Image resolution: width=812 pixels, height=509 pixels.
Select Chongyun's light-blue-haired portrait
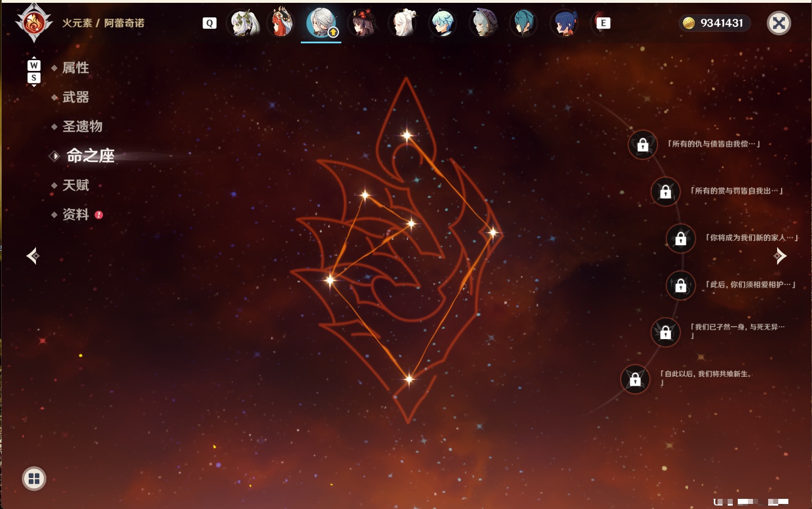(x=443, y=23)
